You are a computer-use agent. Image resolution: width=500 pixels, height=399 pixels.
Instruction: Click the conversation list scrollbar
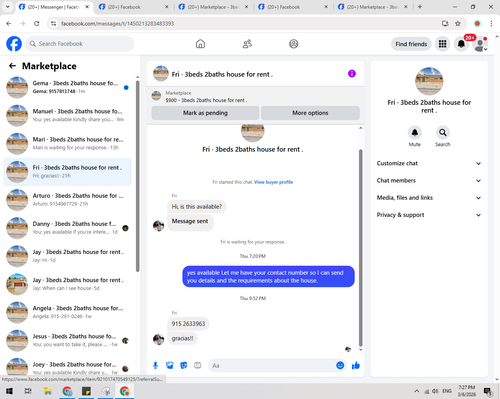coord(137,177)
